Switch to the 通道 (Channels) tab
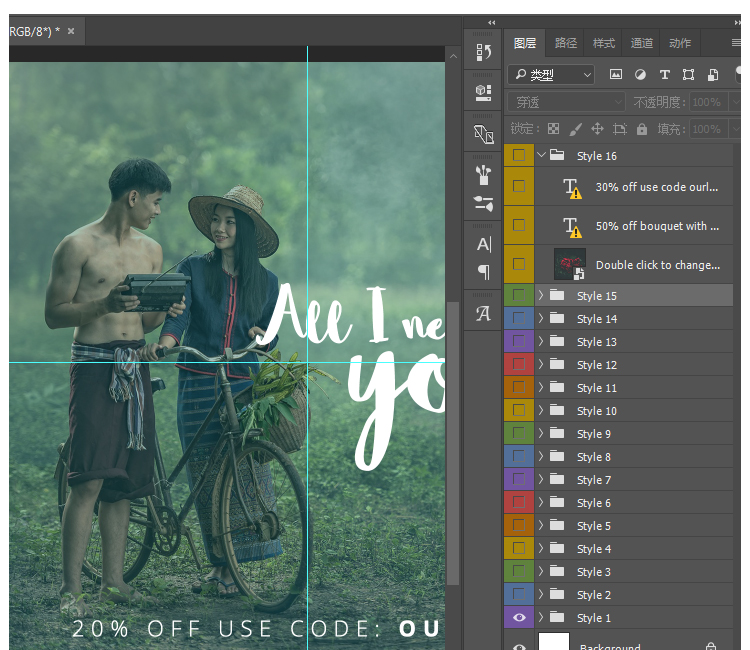Viewport: 750px width, 650px height. click(642, 43)
